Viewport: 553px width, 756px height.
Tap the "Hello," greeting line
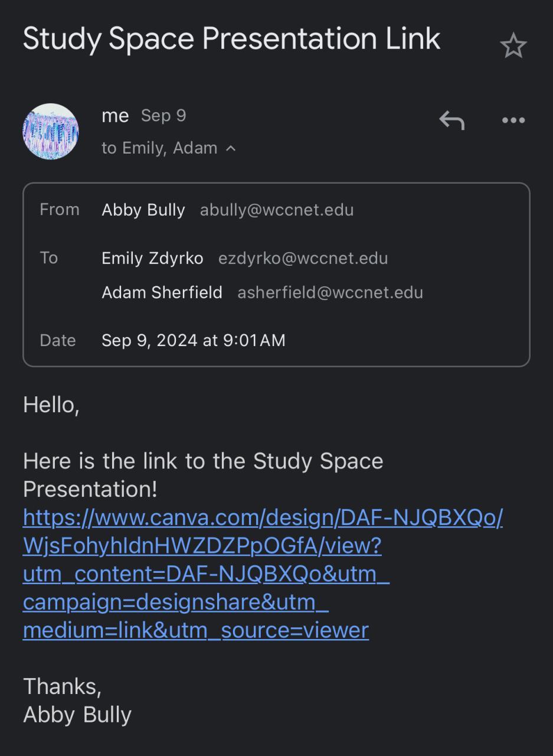coord(51,405)
